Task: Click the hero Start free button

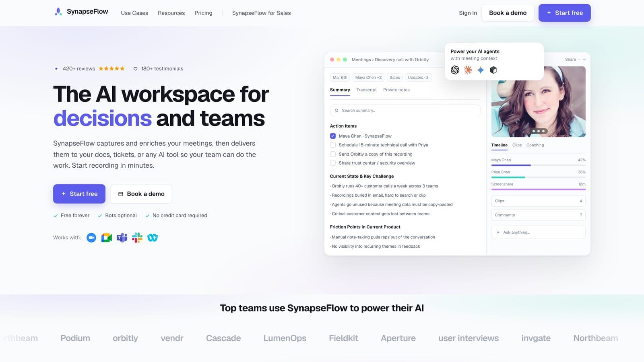Action: pyautogui.click(x=79, y=194)
